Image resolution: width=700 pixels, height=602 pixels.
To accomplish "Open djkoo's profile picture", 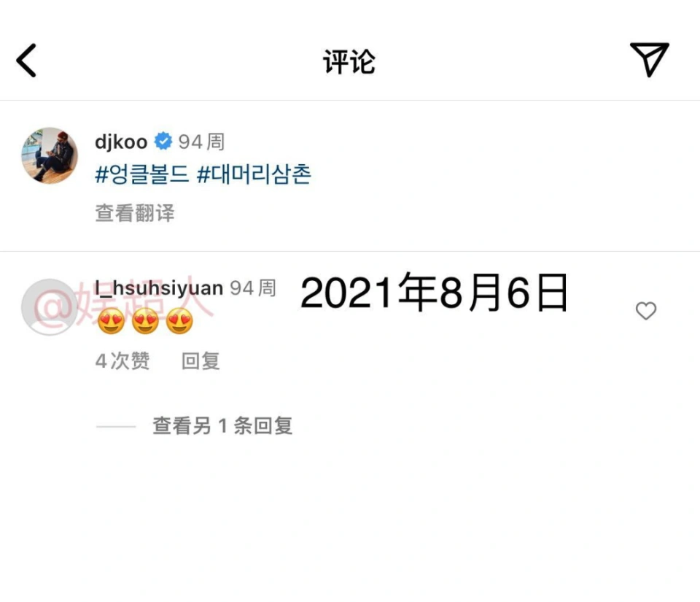I will pyautogui.click(x=50, y=155).
